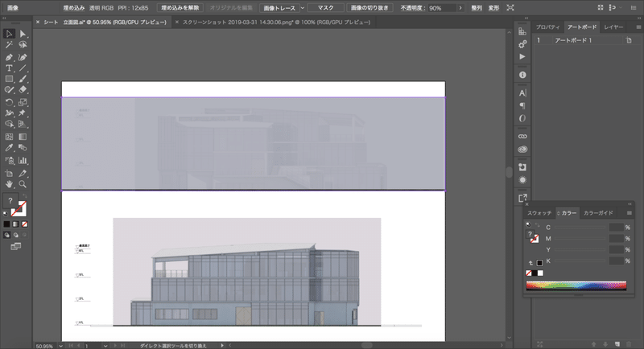The height and width of the screenshot is (349, 644).
Task: Open the 整列 align options
Action: coord(477,8)
